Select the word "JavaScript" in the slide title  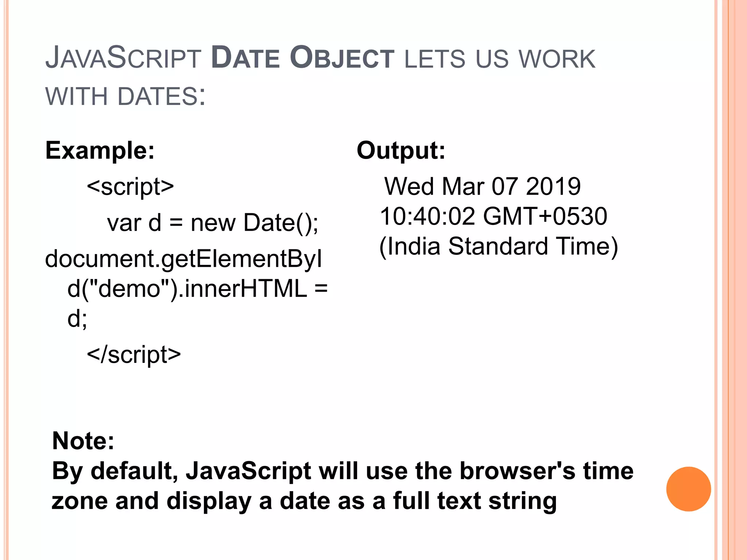point(123,58)
